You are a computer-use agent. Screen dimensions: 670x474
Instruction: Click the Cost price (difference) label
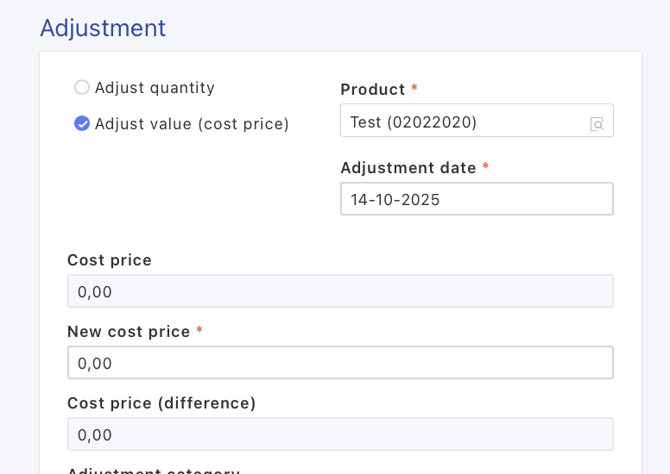161,403
